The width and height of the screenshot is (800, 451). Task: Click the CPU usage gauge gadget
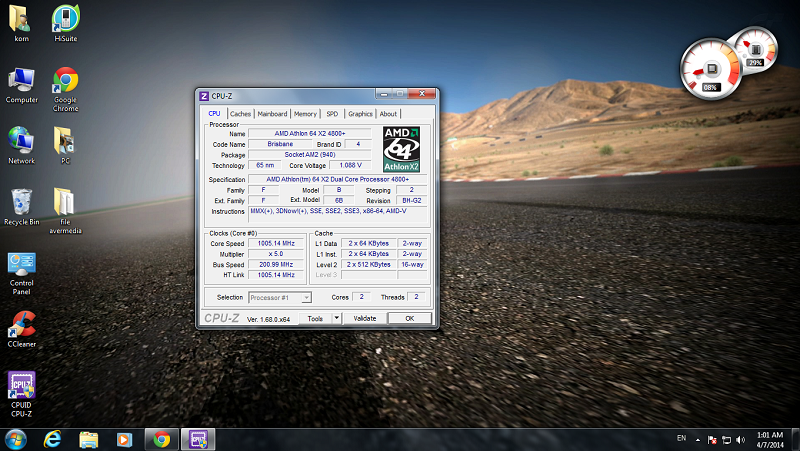[x=711, y=68]
